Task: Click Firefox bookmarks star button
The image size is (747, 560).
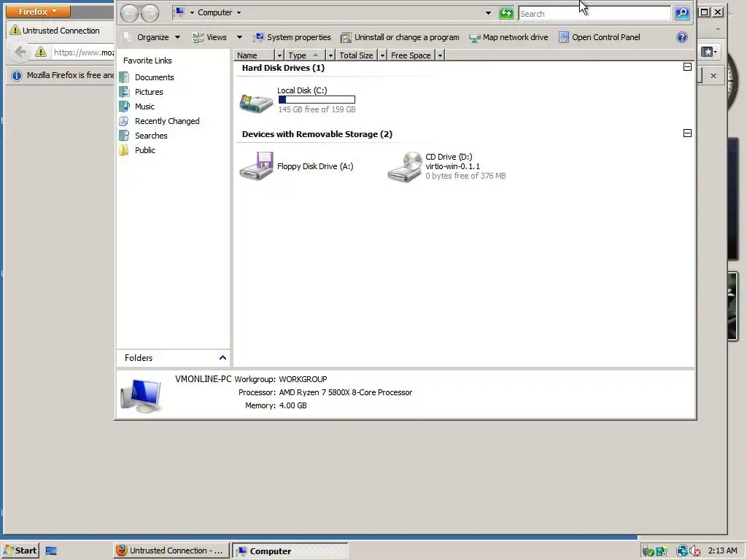Action: 708,52
